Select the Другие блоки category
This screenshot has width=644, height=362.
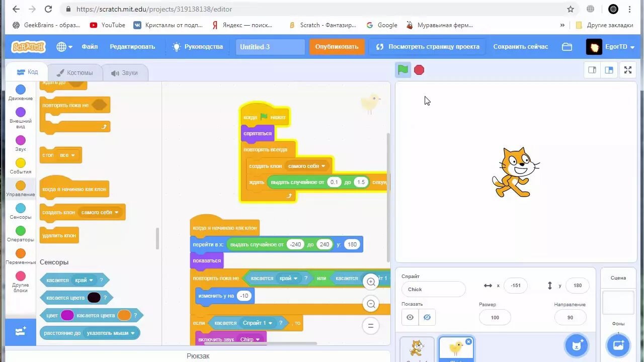(21, 282)
